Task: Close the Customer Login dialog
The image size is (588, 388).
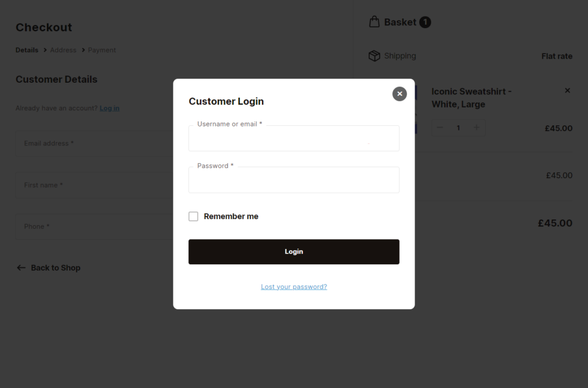Action: [399, 94]
